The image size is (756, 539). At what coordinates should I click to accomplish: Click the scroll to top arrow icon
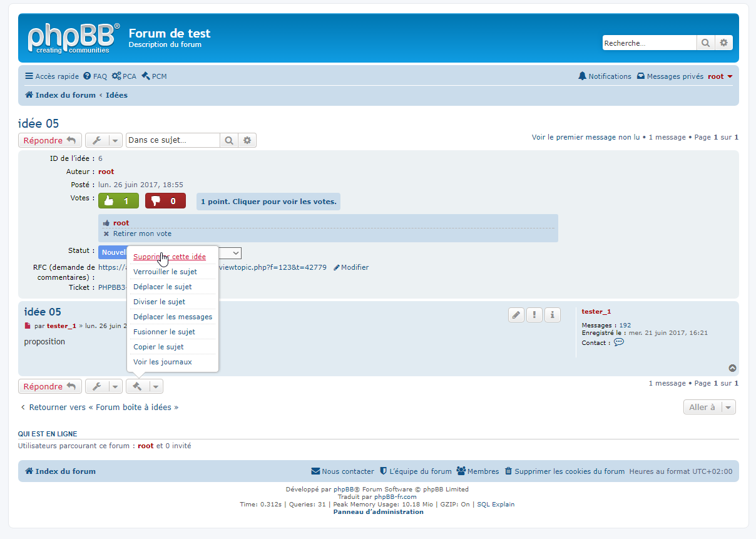tap(732, 369)
